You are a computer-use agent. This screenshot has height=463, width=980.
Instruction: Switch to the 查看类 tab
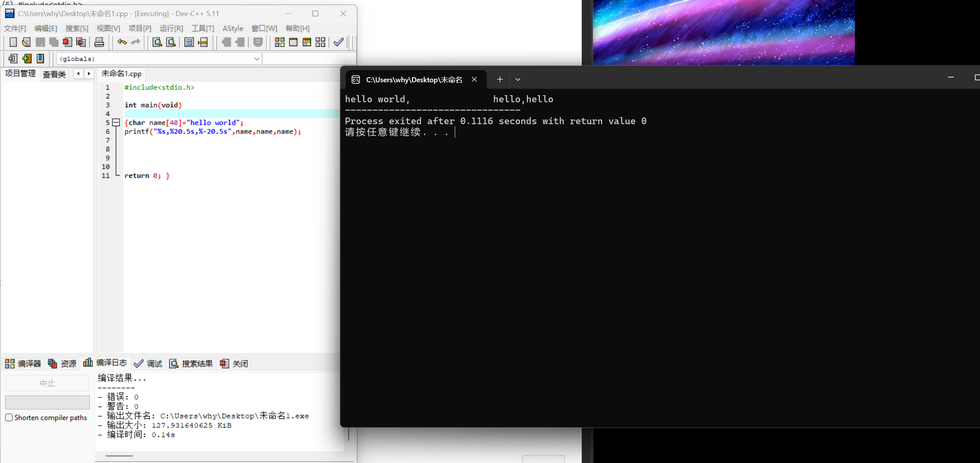[54, 74]
